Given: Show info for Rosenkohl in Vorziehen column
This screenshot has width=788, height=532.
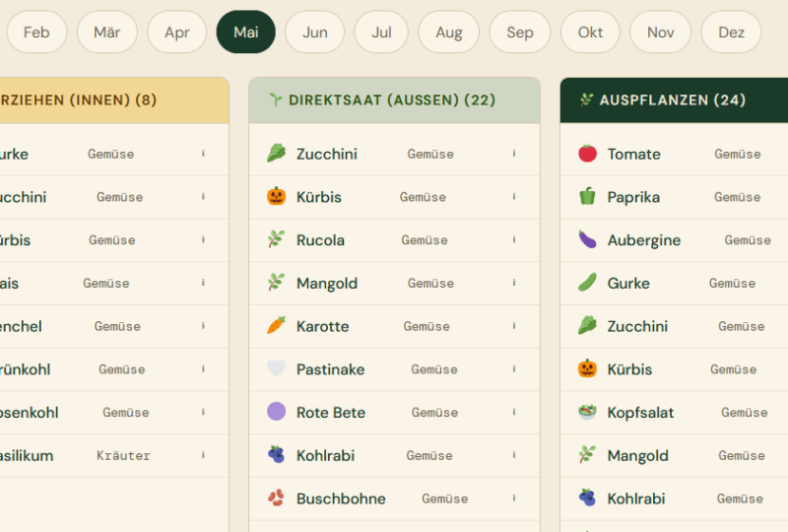Looking at the screenshot, I should [203, 412].
